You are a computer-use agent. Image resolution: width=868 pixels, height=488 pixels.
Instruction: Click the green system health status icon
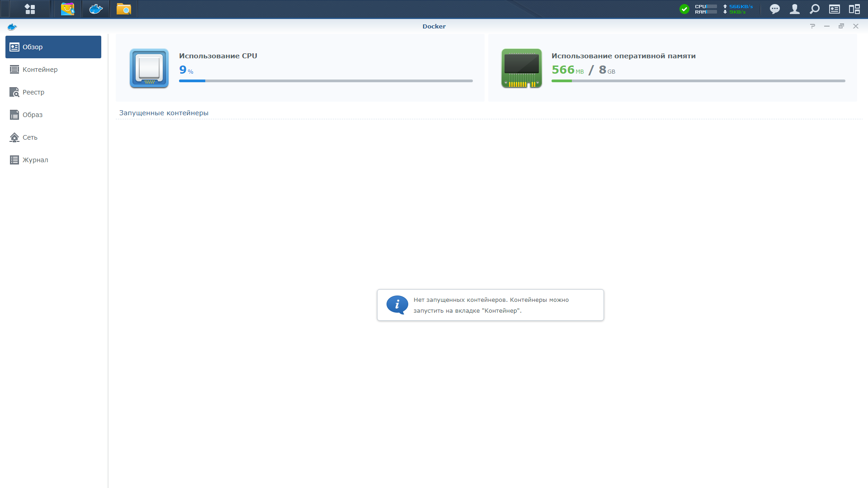(684, 9)
